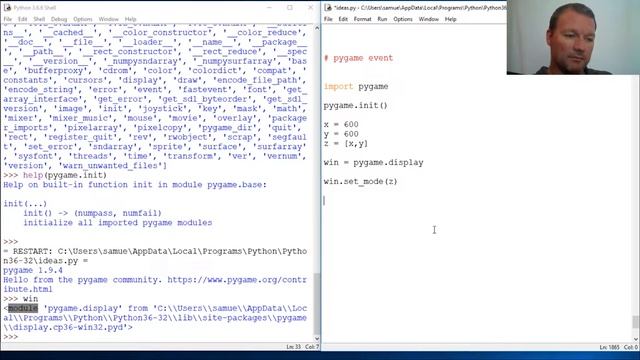Click the '# pygame event' comment line

(x=358, y=58)
